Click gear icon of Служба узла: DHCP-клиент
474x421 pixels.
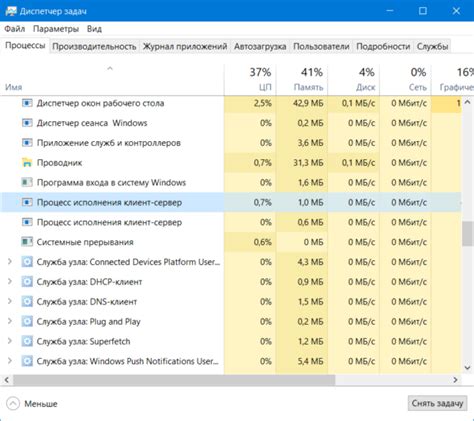(x=27, y=282)
